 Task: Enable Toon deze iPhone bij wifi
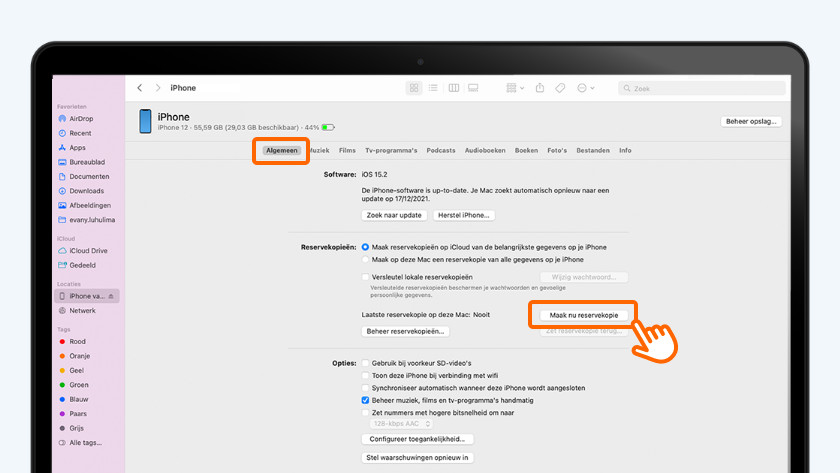click(x=365, y=376)
